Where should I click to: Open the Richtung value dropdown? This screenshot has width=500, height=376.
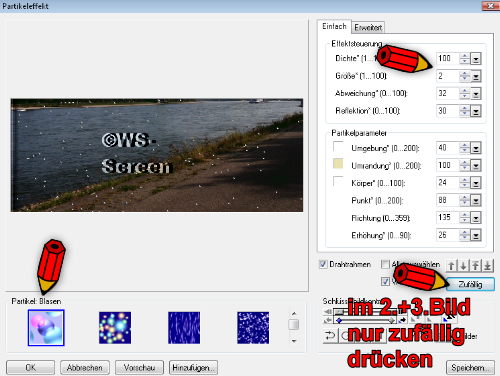click(x=476, y=218)
